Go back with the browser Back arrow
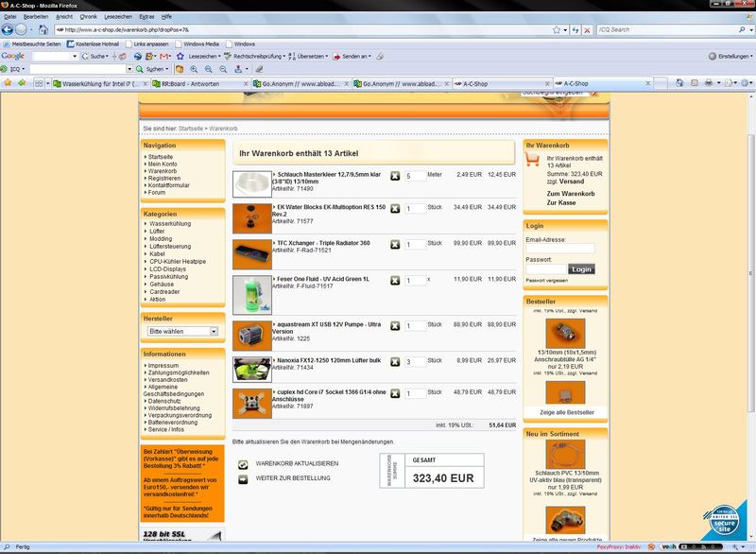The image size is (756, 554). (8, 30)
